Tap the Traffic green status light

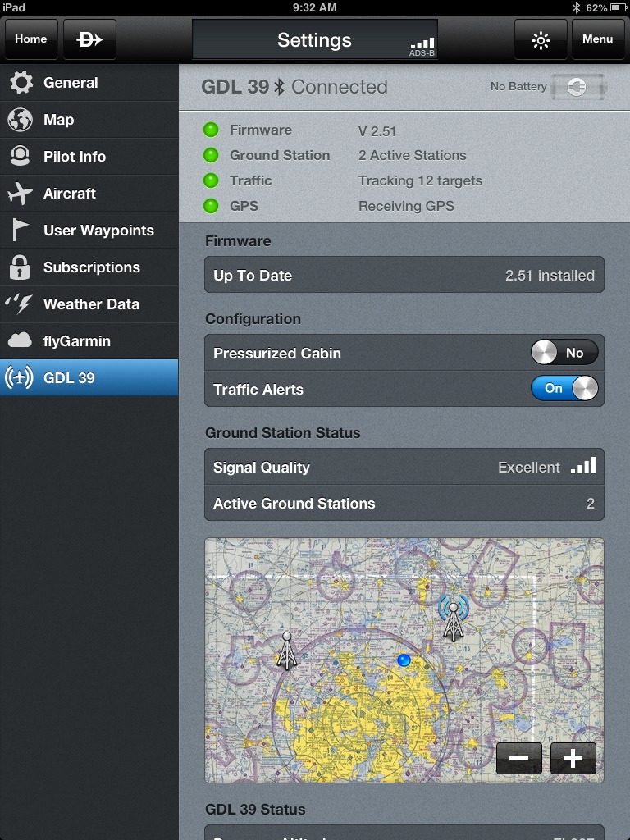[x=211, y=180]
